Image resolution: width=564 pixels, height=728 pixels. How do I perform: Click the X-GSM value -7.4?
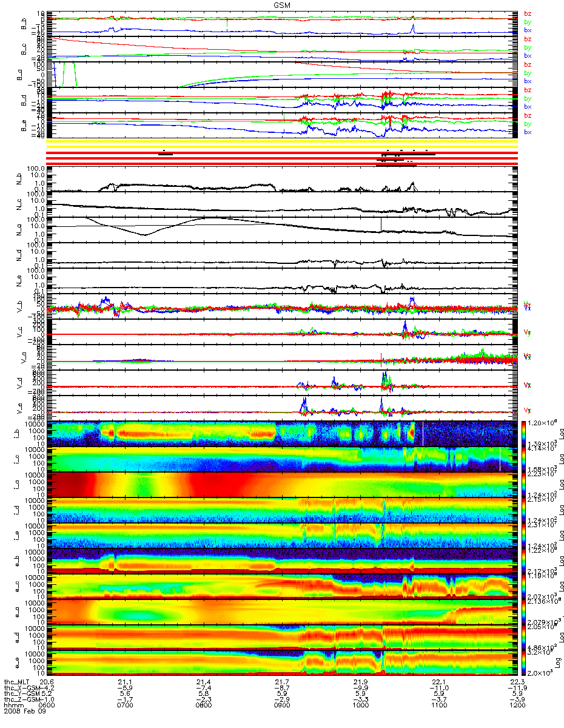[204, 688]
